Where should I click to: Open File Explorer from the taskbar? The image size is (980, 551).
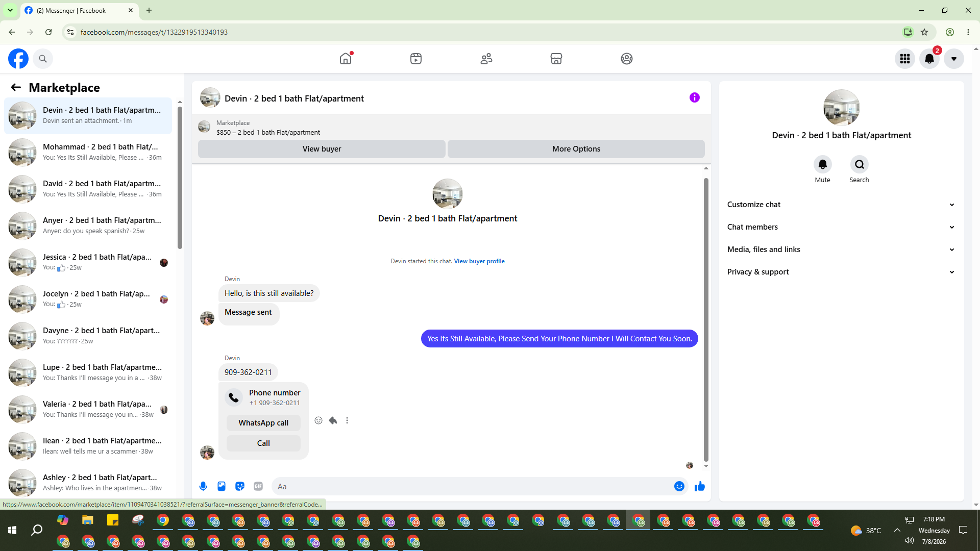(x=88, y=520)
